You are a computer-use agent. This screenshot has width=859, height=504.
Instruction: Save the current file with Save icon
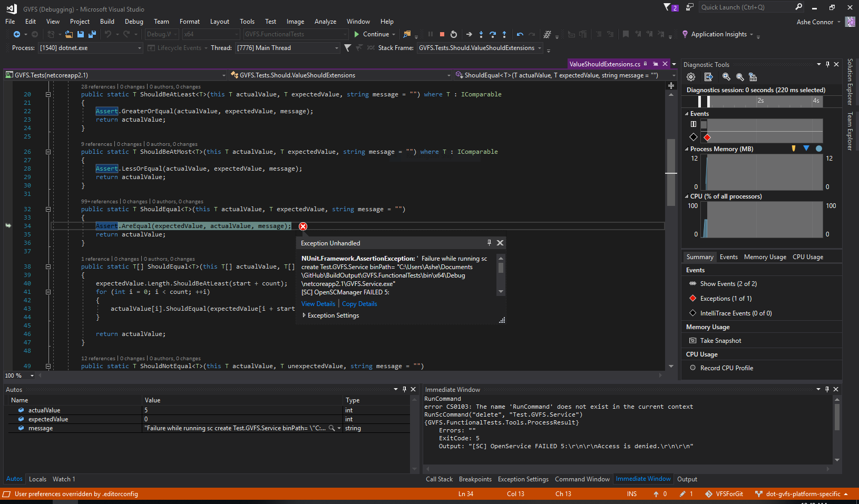(x=81, y=34)
